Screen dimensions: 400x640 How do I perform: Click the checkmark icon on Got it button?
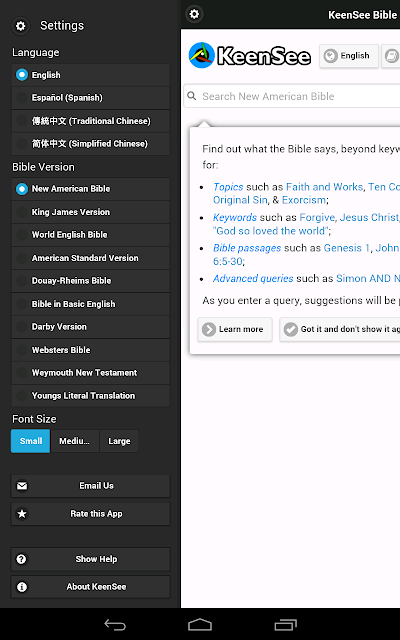coord(291,329)
